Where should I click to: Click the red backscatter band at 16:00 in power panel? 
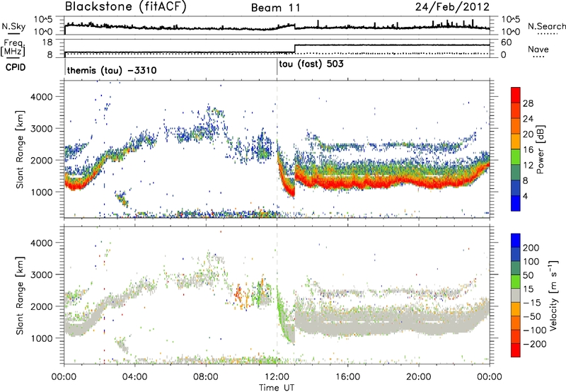[348, 183]
